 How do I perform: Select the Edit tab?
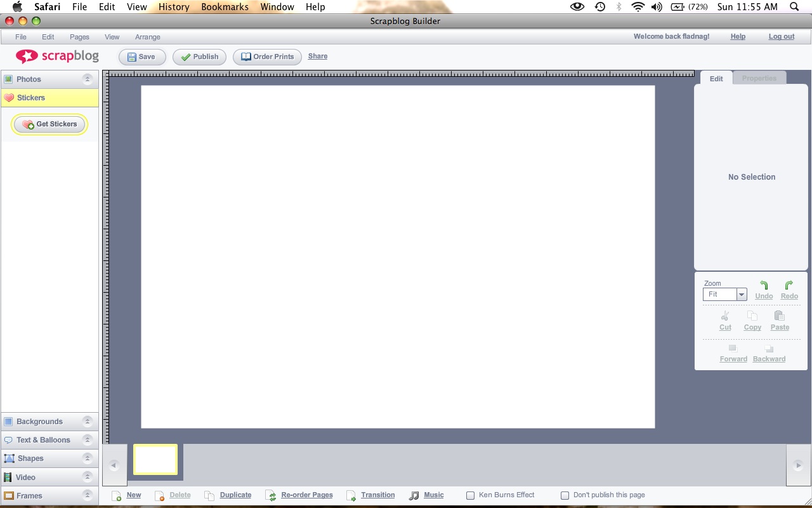click(x=716, y=78)
